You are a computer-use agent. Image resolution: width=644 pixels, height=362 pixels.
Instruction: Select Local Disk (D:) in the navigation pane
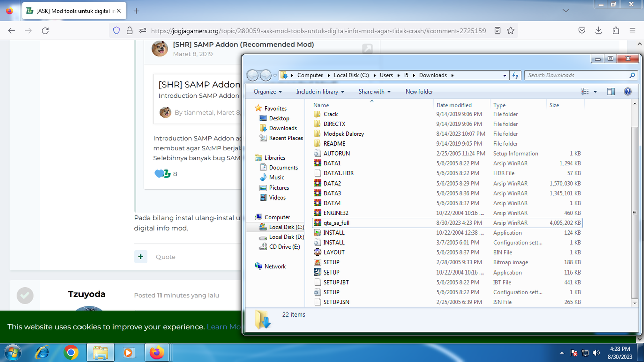(x=281, y=237)
